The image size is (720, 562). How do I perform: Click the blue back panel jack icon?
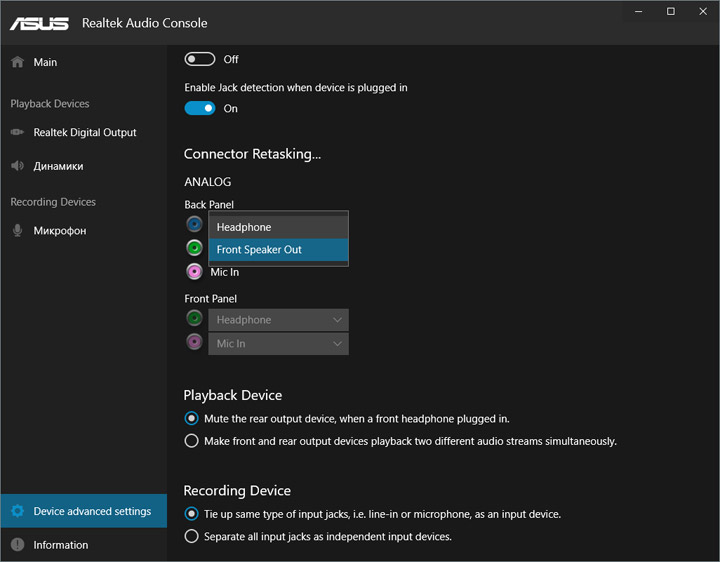pyautogui.click(x=194, y=225)
